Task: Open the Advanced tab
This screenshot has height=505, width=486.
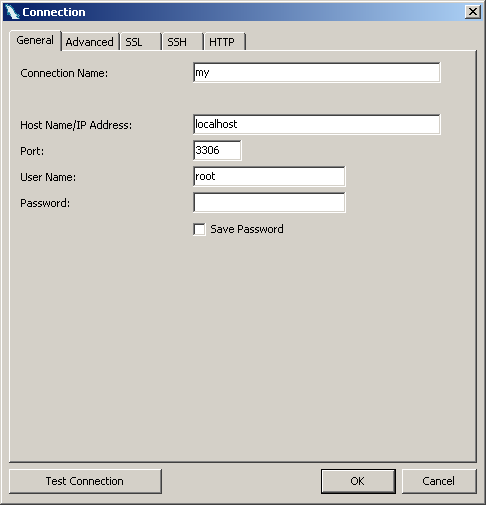Action: tap(90, 42)
